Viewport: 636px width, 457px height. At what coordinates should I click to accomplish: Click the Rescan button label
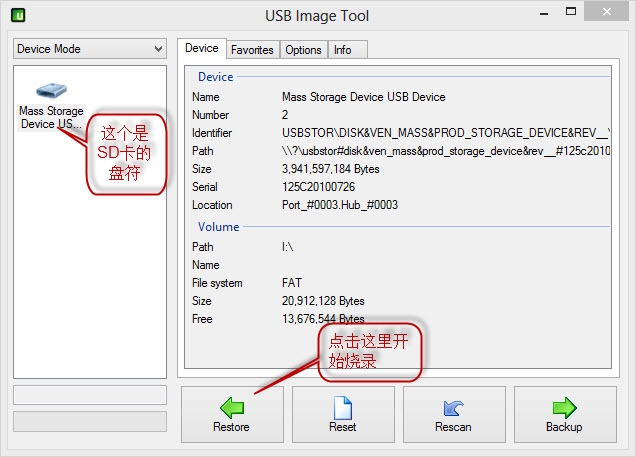coord(453,427)
